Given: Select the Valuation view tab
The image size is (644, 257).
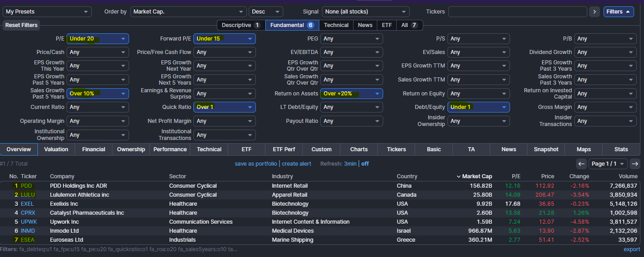Looking at the screenshot, I should pos(56,149).
